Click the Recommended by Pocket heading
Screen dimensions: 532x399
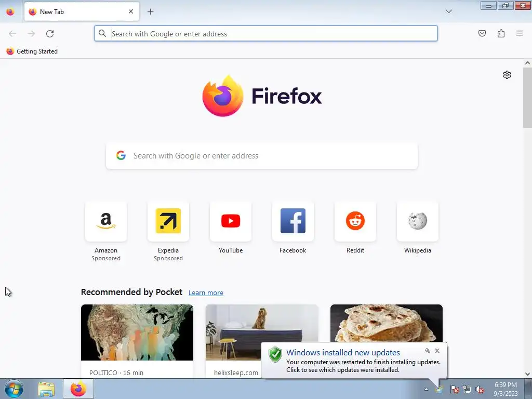point(131,292)
